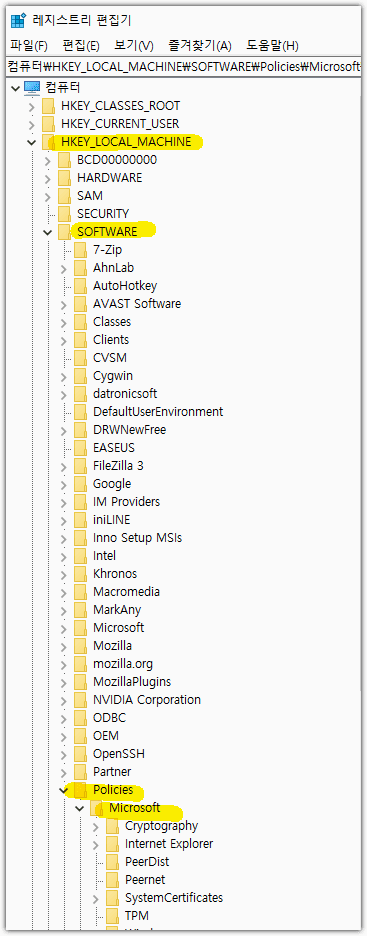The width and height of the screenshot is (367, 936).
Task: Click the Google folder icon
Action: click(x=81, y=484)
